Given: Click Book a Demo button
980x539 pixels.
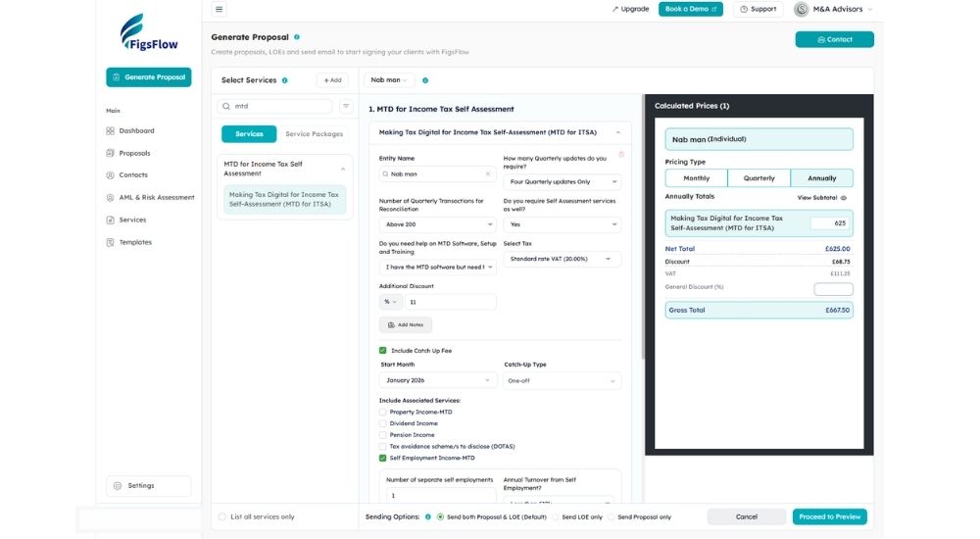Looking at the screenshot, I should (x=691, y=9).
